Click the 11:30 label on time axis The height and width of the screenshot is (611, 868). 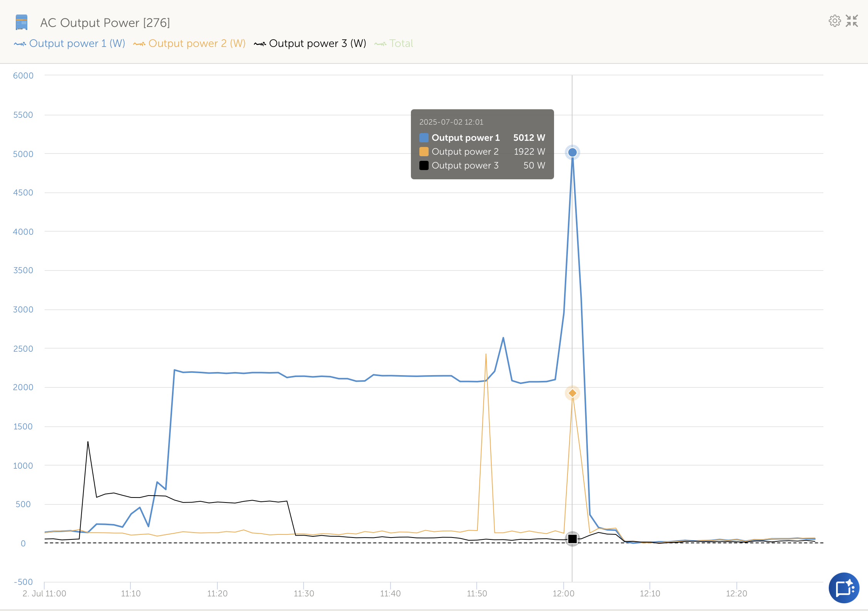tap(304, 593)
